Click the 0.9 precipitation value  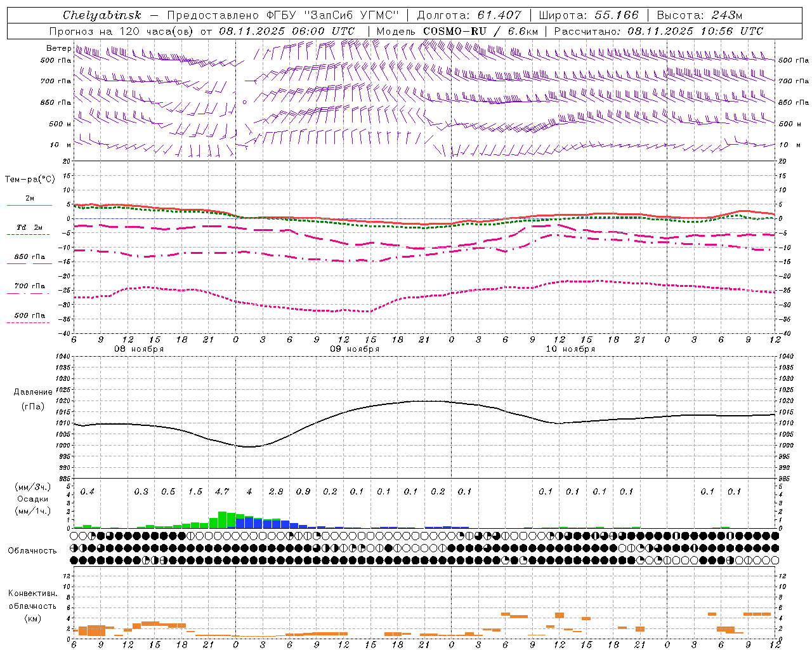(303, 492)
